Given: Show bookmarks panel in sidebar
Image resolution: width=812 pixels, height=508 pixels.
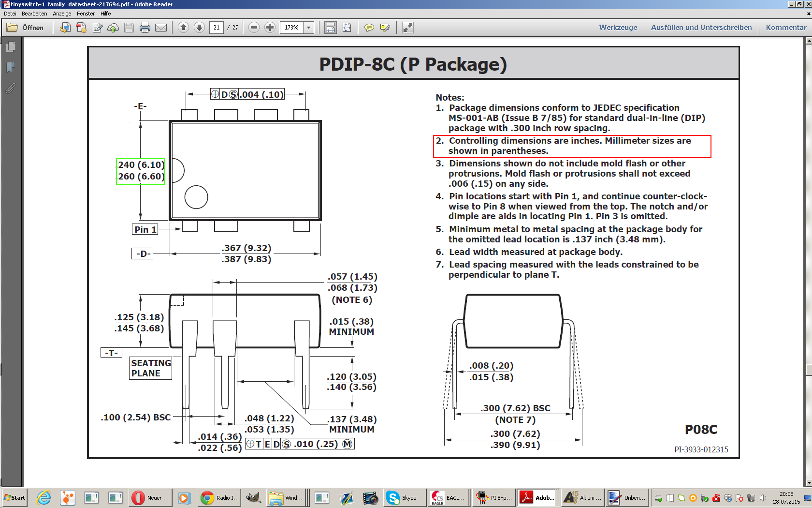Looking at the screenshot, I should click(11, 67).
